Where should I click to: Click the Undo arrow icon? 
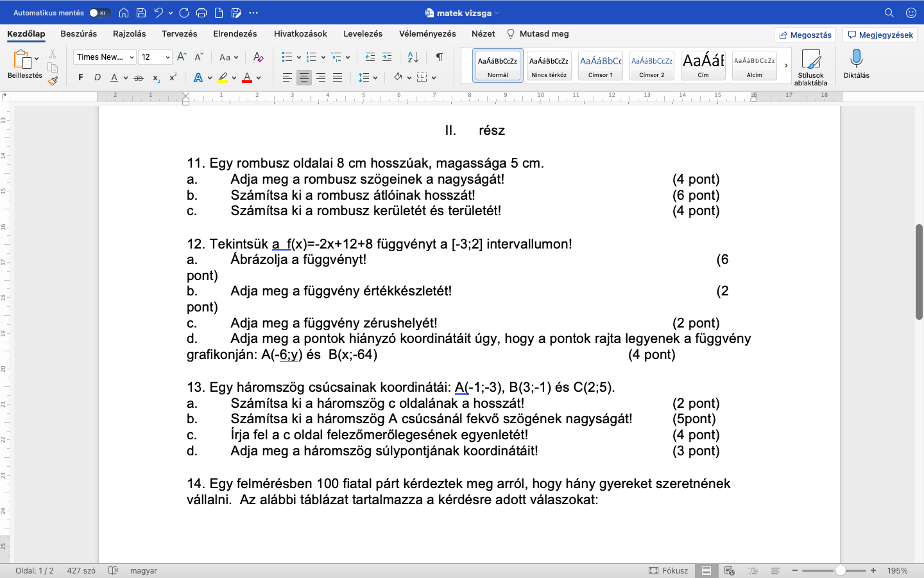158,12
